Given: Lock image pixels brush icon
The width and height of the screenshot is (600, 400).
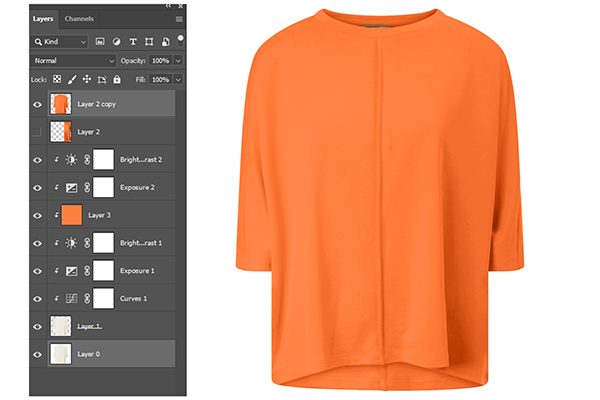Looking at the screenshot, I should coord(72,79).
